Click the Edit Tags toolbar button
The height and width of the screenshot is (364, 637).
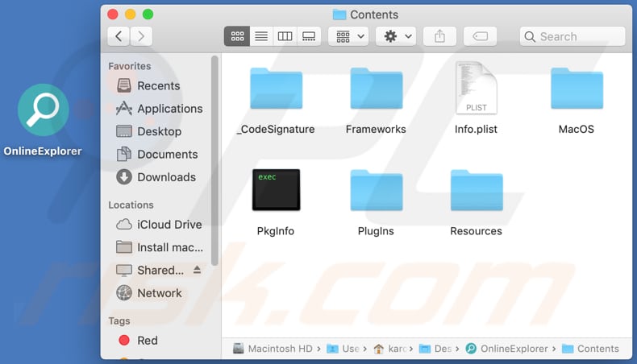click(x=481, y=36)
